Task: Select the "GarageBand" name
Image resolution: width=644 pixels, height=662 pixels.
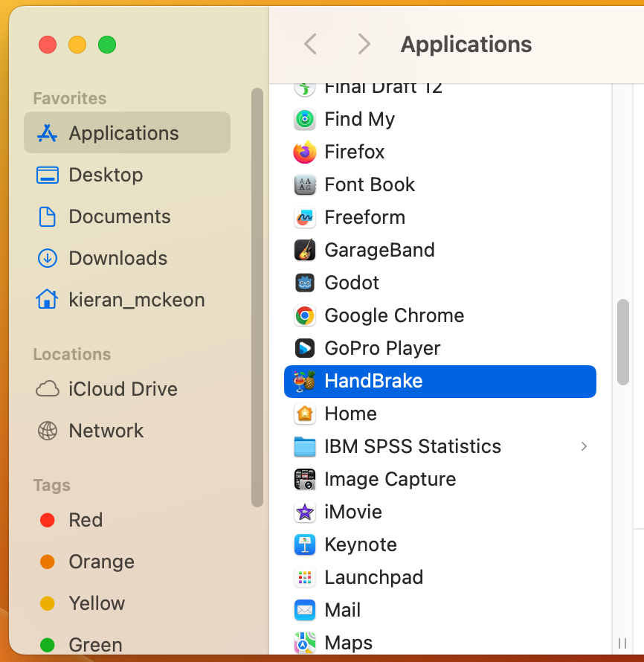Action: click(x=380, y=250)
